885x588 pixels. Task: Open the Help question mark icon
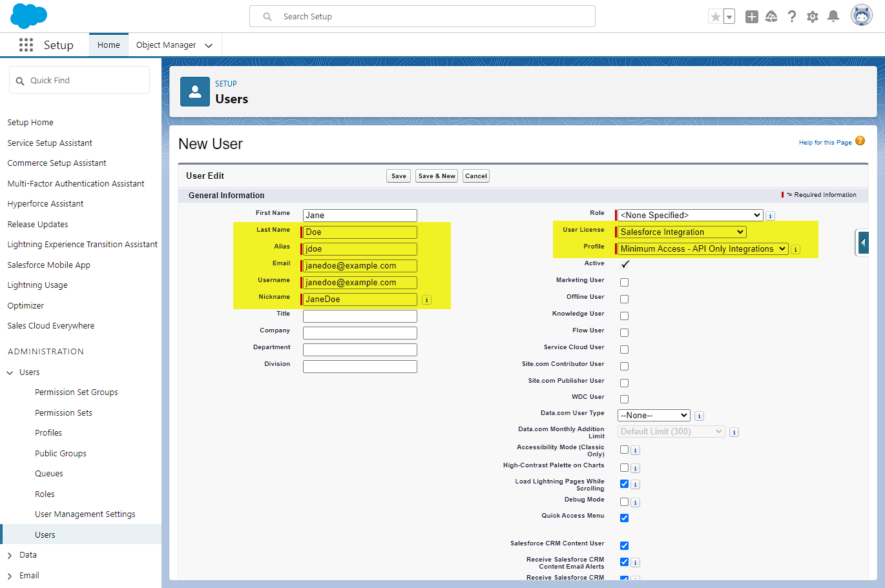(x=792, y=17)
